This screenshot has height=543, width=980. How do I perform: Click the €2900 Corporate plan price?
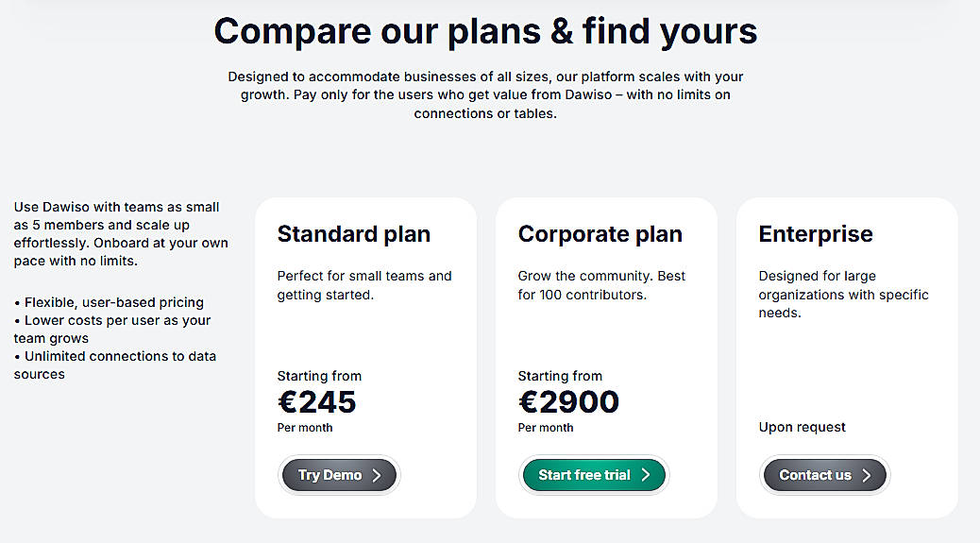pyautogui.click(x=568, y=402)
